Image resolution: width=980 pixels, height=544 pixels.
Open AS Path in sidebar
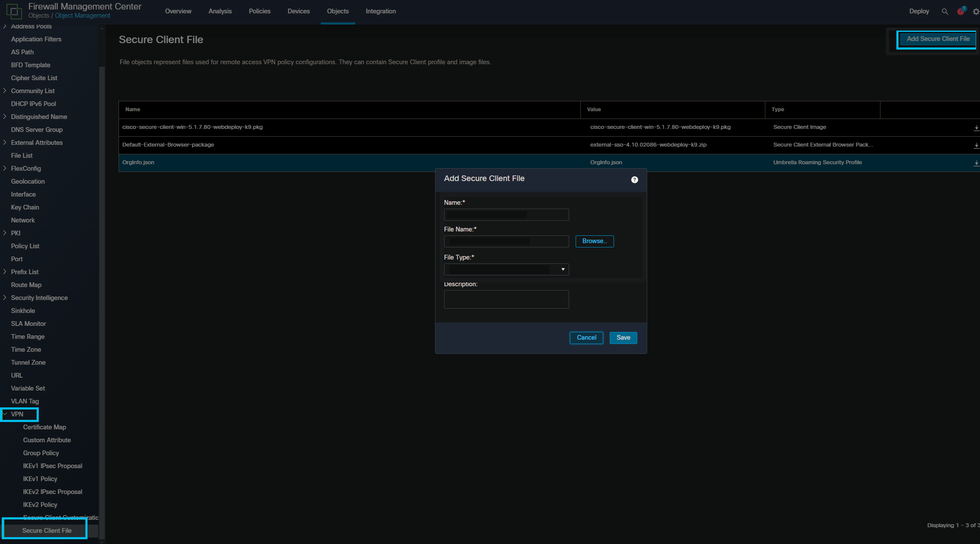pyautogui.click(x=22, y=52)
